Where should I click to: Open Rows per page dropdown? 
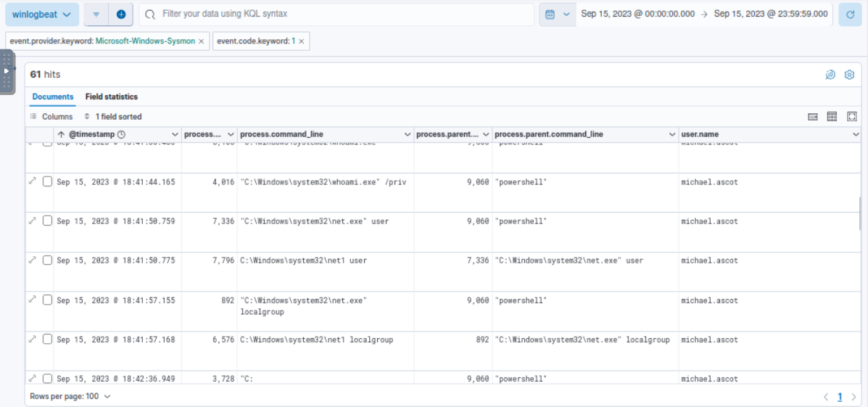point(70,396)
